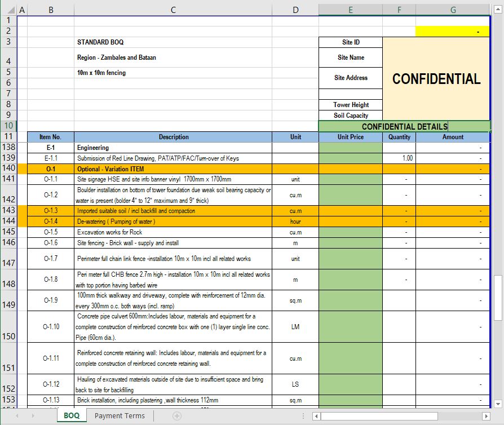The image size is (504, 425).
Task: Select the CONFIDENTIAL DETAILS cell
Action: pos(404,126)
